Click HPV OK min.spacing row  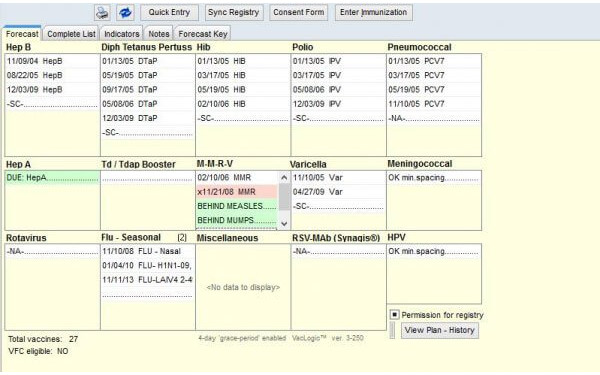click(x=434, y=251)
